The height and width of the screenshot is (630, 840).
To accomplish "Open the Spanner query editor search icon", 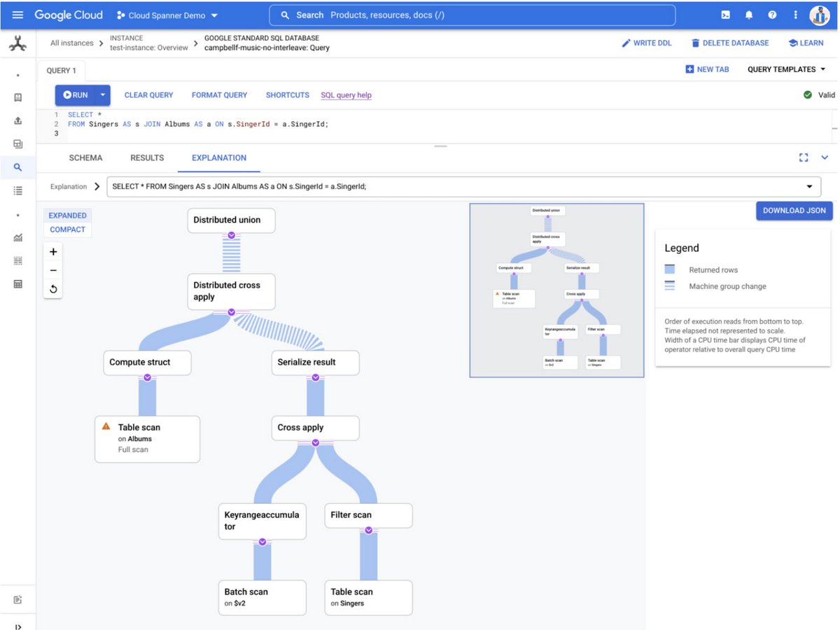I will (17, 167).
